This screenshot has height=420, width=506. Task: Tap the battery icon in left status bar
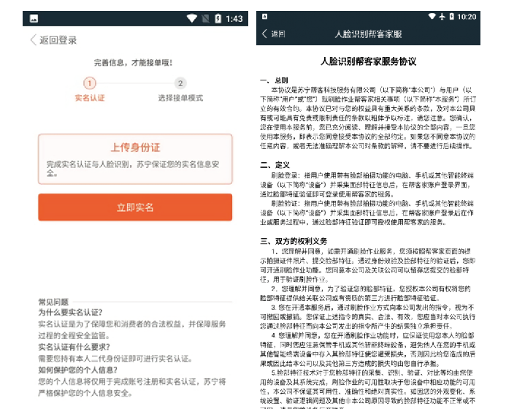218,19
